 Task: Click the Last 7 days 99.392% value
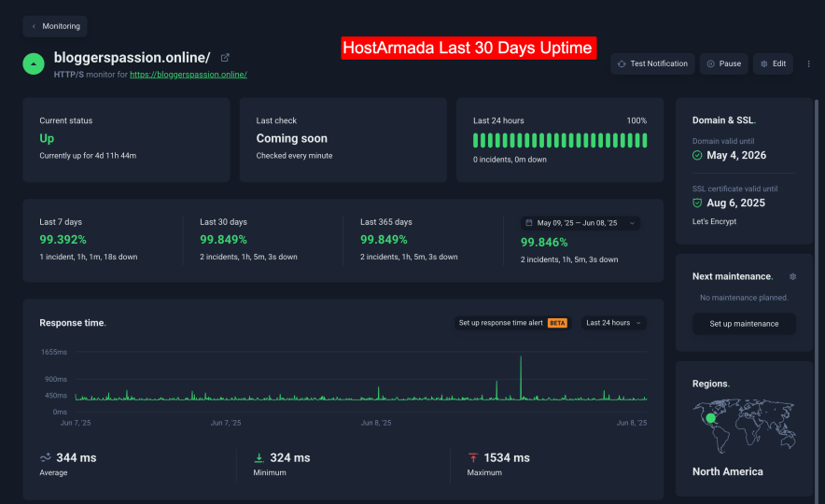[x=63, y=240]
